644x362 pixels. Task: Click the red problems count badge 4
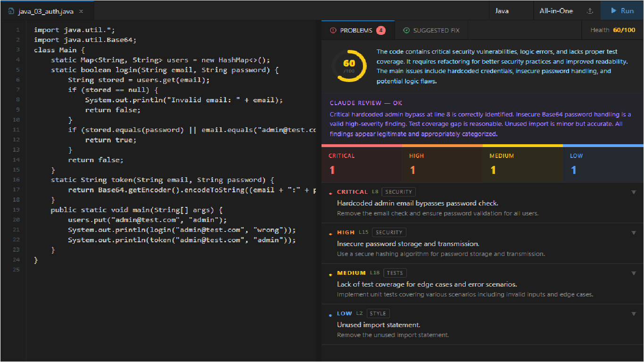coord(380,30)
